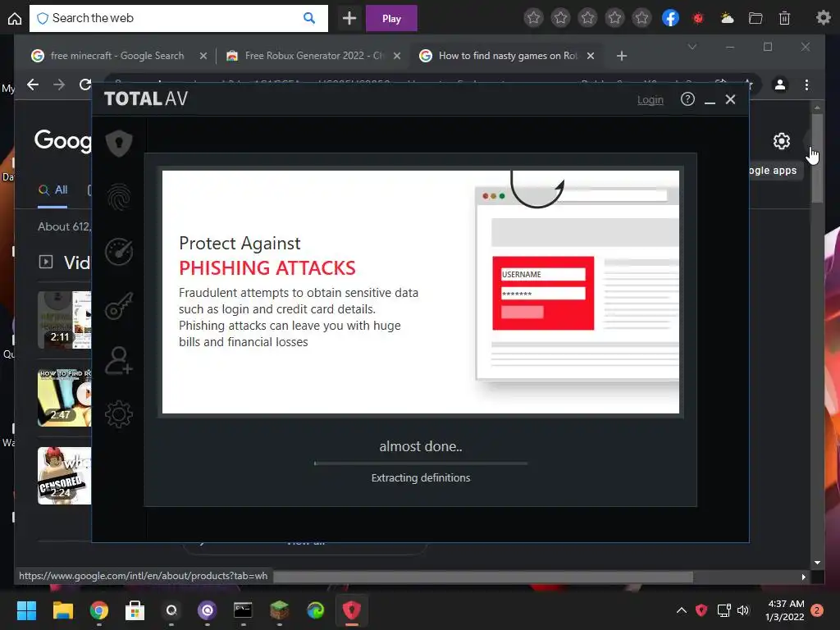Image resolution: width=840 pixels, height=630 pixels.
Task: Click the trash can icon in top bar
Action: coord(784,18)
